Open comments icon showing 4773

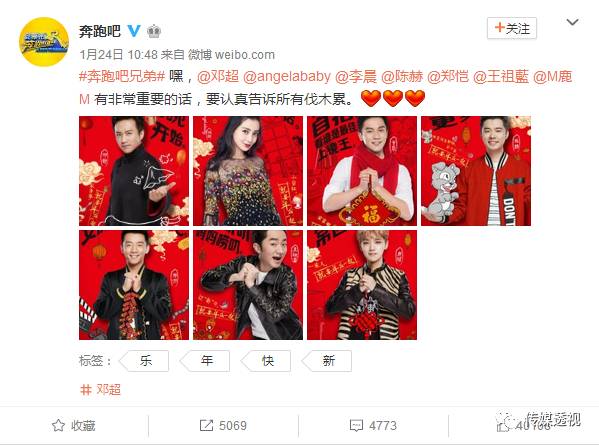click(x=356, y=426)
